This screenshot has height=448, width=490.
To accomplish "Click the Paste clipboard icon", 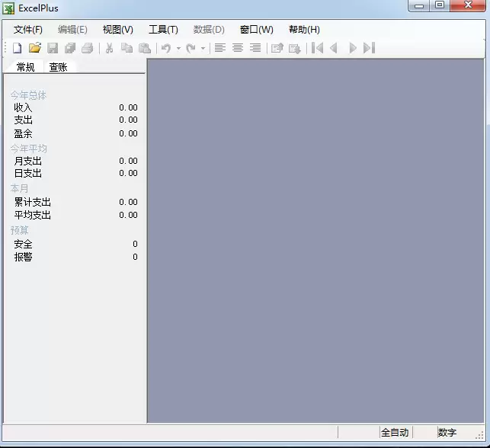I will coord(145,48).
